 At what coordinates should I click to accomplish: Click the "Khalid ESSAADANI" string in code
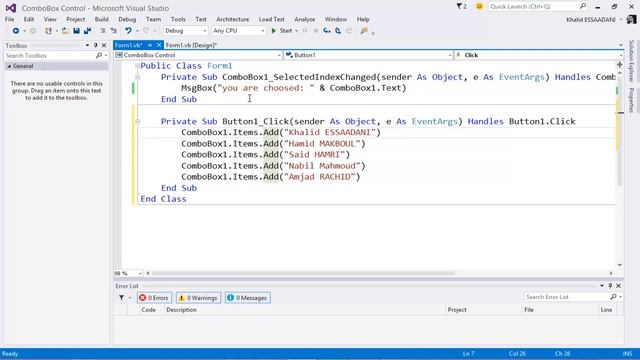(329, 132)
